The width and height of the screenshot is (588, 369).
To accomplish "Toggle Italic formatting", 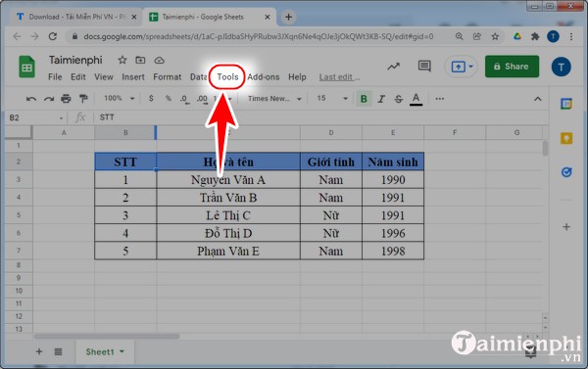I will [x=381, y=99].
